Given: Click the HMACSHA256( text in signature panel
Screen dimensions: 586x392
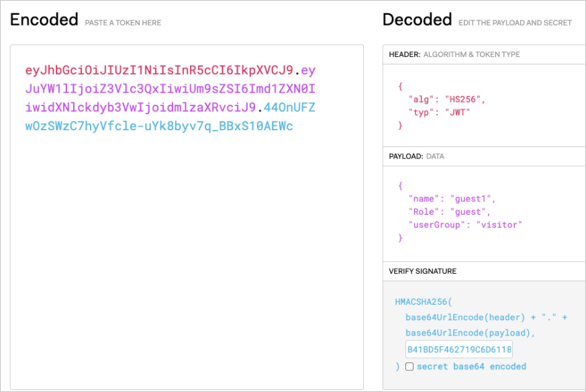Looking at the screenshot, I should [x=424, y=303].
